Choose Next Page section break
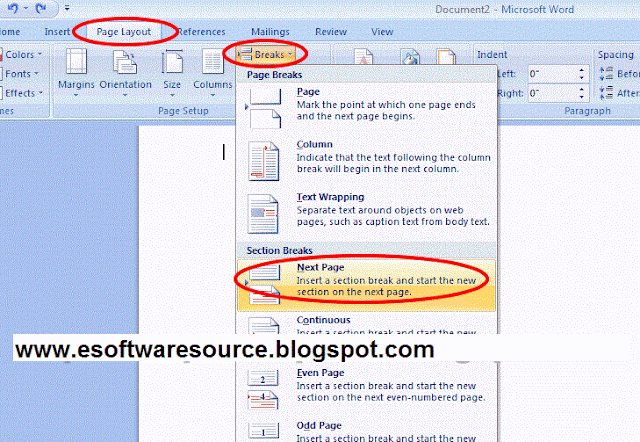 click(x=367, y=285)
